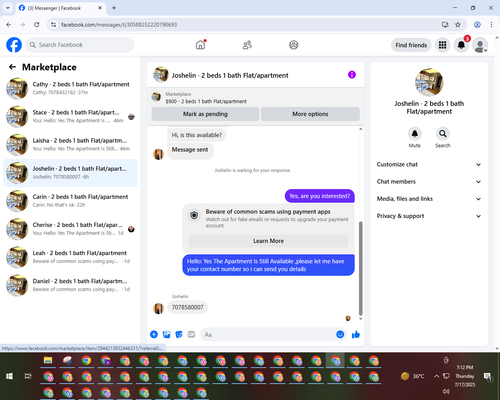The image size is (500, 400).
Task: Open Chrome tab search dropdown
Action: pyautogui.click(x=8, y=8)
